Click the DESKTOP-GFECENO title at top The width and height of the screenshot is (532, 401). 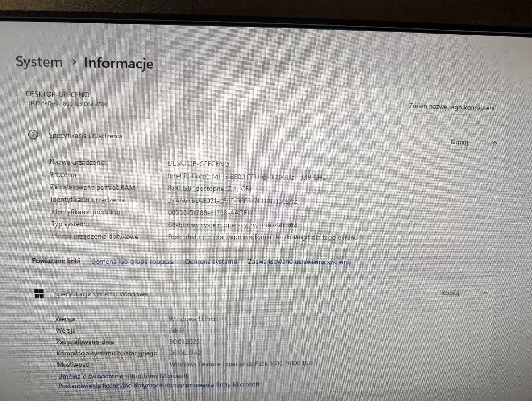point(57,95)
